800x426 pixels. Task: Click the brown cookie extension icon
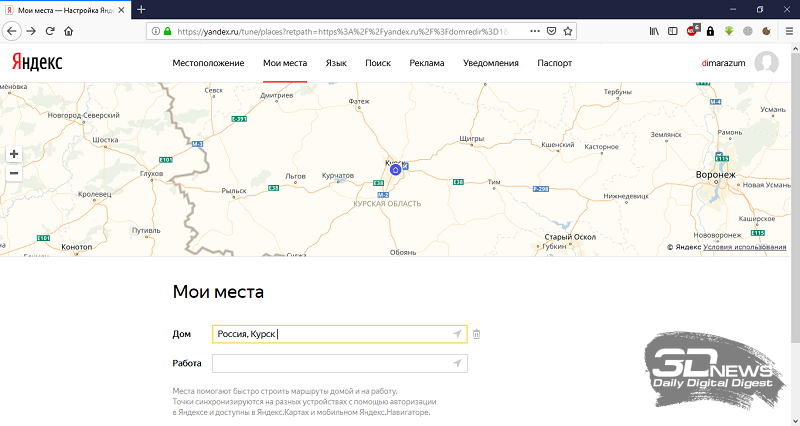[x=766, y=31]
